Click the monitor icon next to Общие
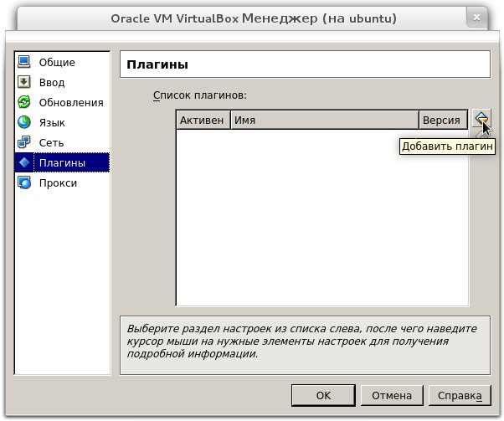This screenshot has height=421, width=504. pos(24,62)
